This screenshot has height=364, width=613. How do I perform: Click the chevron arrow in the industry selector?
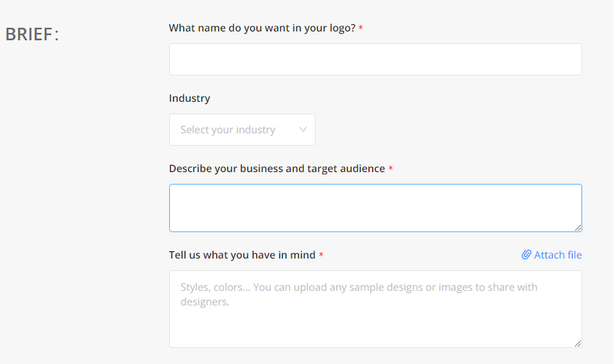(x=303, y=130)
